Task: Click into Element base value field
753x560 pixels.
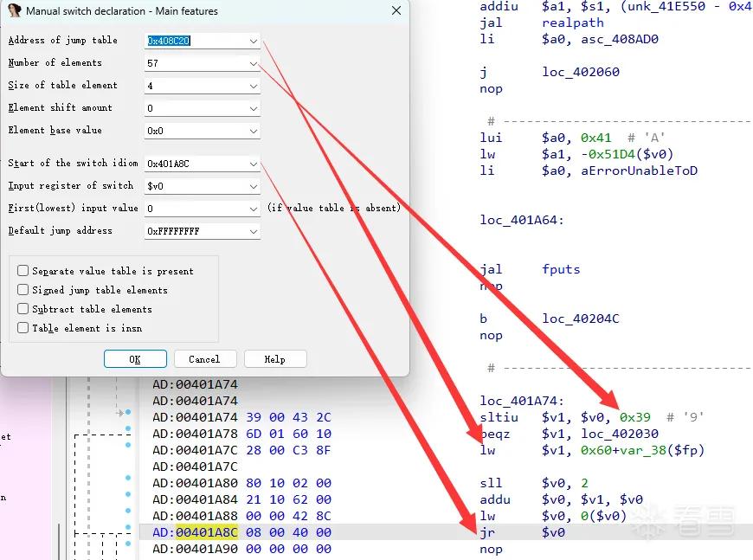Action: (x=196, y=131)
